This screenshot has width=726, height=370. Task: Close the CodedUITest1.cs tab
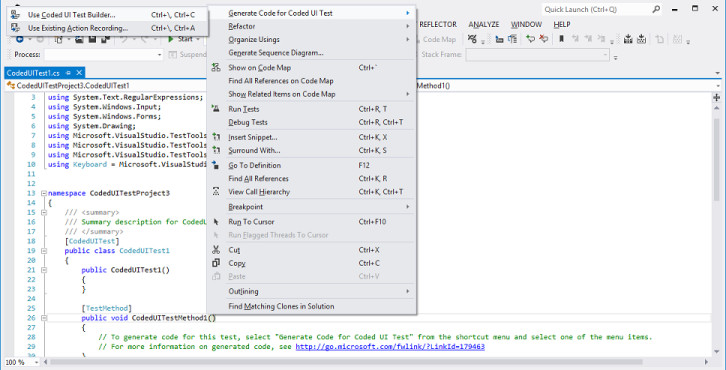[79, 73]
